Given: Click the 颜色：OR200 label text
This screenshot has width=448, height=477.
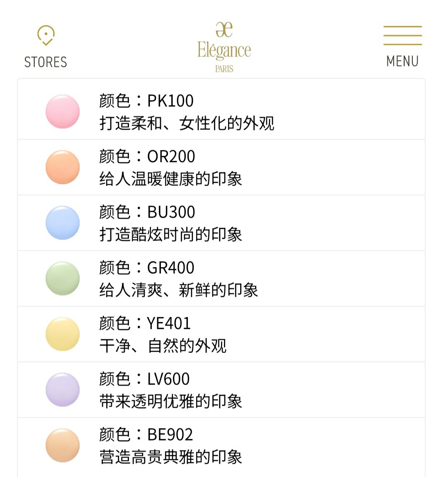Looking at the screenshot, I should point(147,157).
